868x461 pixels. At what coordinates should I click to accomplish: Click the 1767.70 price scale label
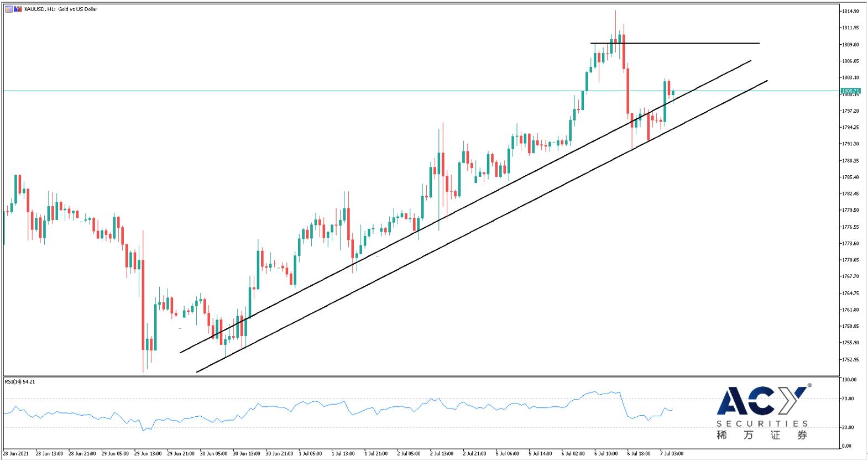[850, 276]
